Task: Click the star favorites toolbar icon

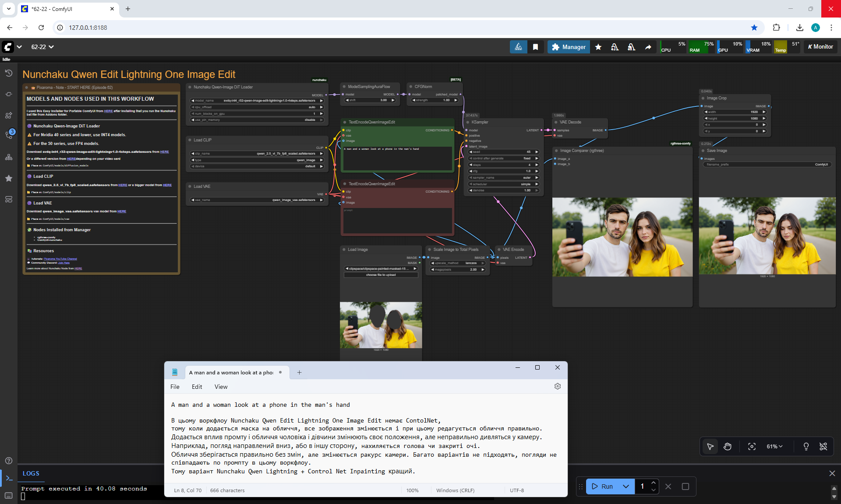Action: 598,47
